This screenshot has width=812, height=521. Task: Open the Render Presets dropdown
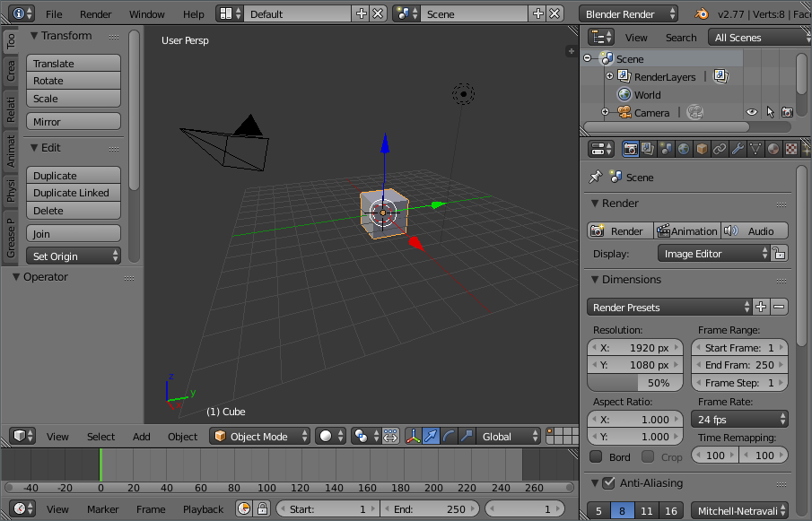(x=669, y=308)
